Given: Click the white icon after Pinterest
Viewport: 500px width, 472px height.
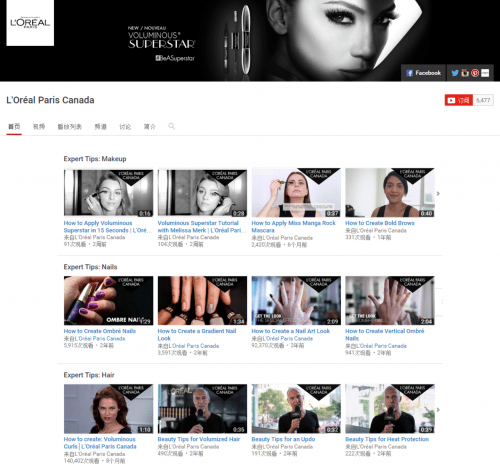Looking at the screenshot, I should click(x=485, y=73).
